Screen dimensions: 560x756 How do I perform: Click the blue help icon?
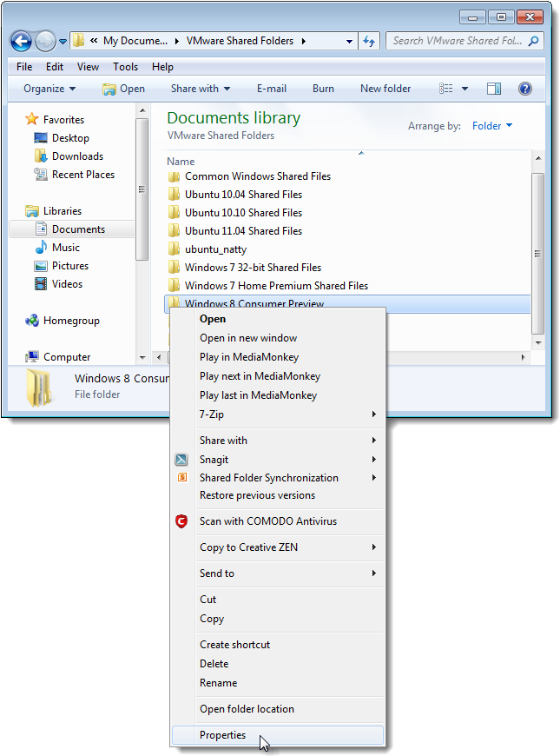coord(524,89)
